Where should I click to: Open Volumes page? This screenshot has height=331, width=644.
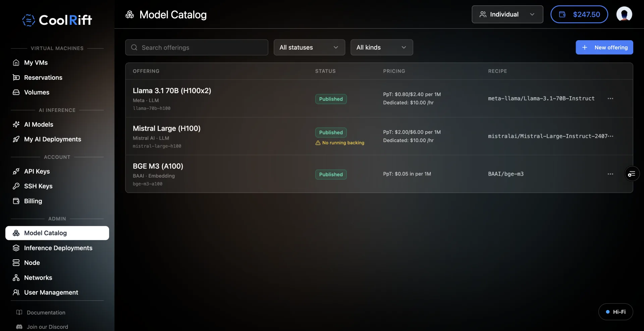coord(37,92)
